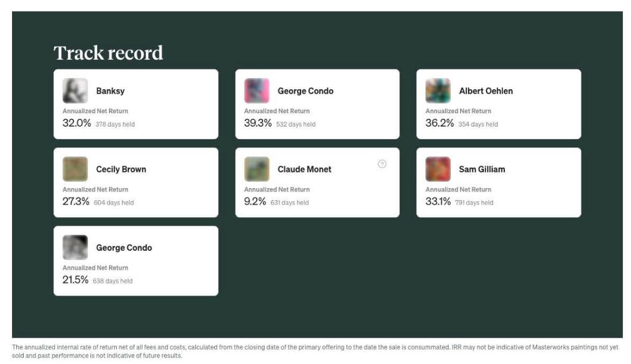The height and width of the screenshot is (364, 631).
Task: Click the help icon on Claude Monet card
Action: pyautogui.click(x=382, y=164)
